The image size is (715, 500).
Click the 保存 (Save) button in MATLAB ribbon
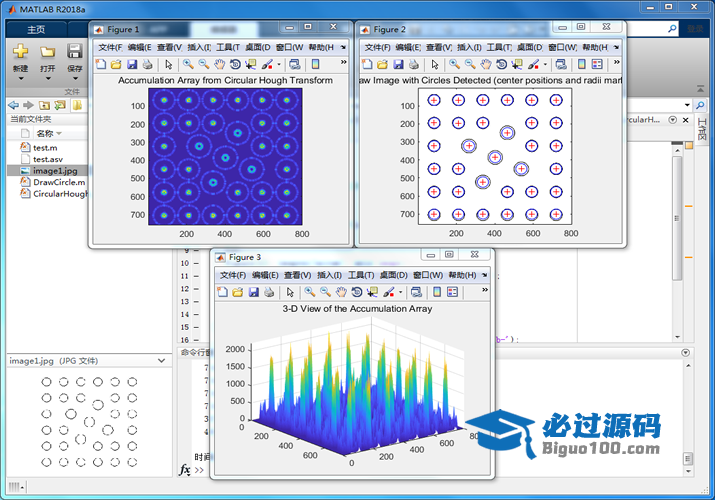pos(75,58)
